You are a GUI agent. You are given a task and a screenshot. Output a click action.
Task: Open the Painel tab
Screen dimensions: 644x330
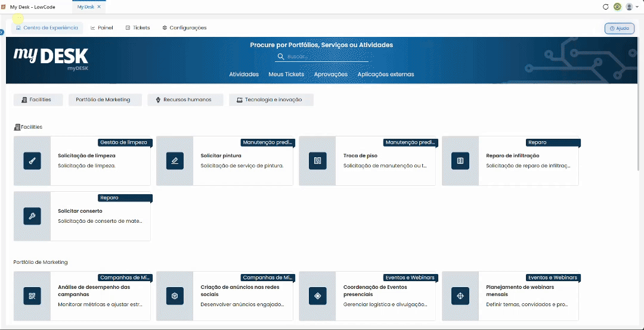(102, 28)
